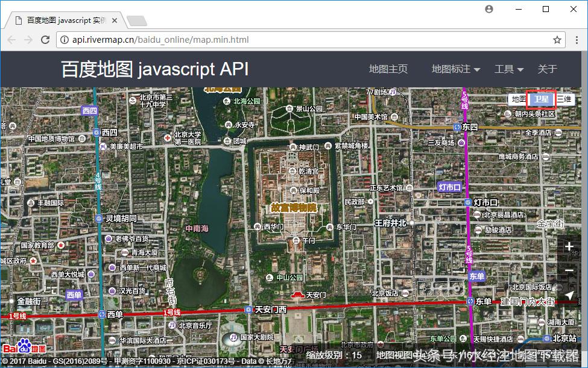588x368 pixels.
Task: Click the URL address field
Action: pos(302,40)
